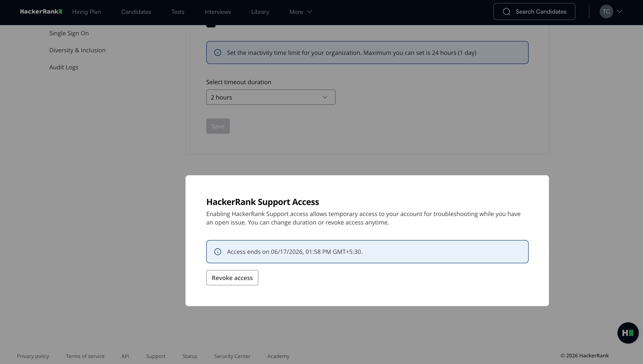
Task: Click the 'HackerRank Support Access' heading
Action: (263, 202)
